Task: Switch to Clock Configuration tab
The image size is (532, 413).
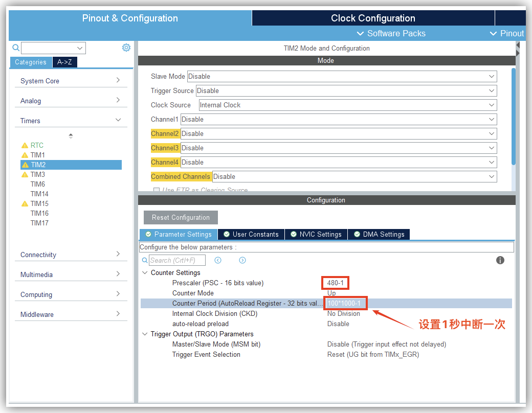Action: tap(373, 18)
